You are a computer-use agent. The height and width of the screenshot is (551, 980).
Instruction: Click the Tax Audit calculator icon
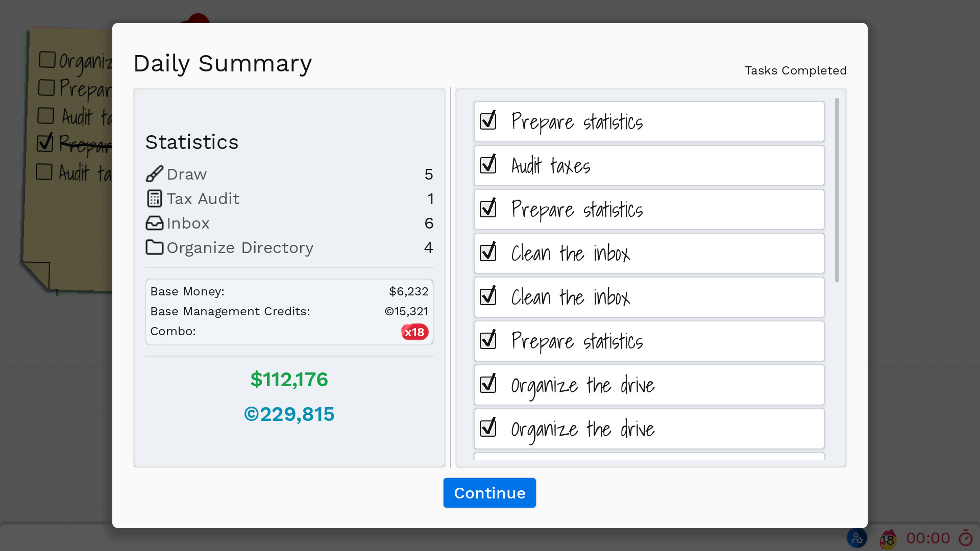(x=155, y=198)
